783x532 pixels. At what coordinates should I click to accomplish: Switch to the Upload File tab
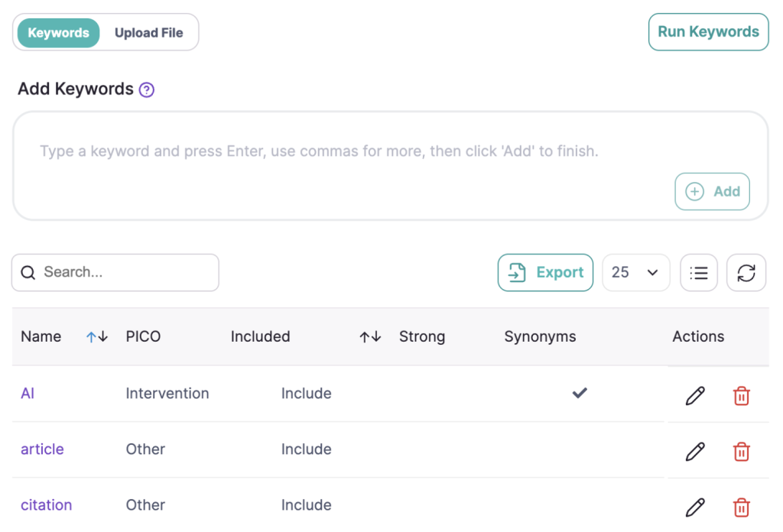(149, 33)
